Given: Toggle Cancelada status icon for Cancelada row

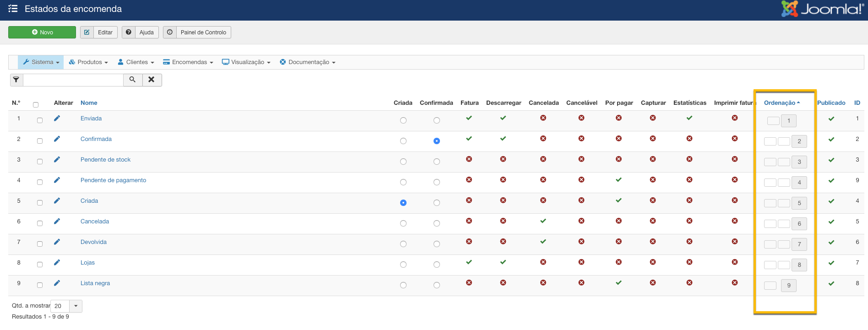Looking at the screenshot, I should (x=543, y=221).
